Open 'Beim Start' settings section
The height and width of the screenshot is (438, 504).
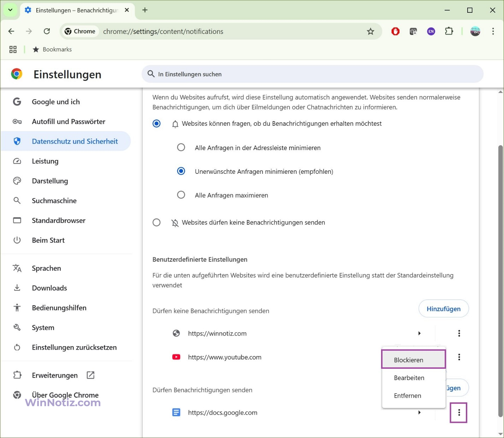66,240
